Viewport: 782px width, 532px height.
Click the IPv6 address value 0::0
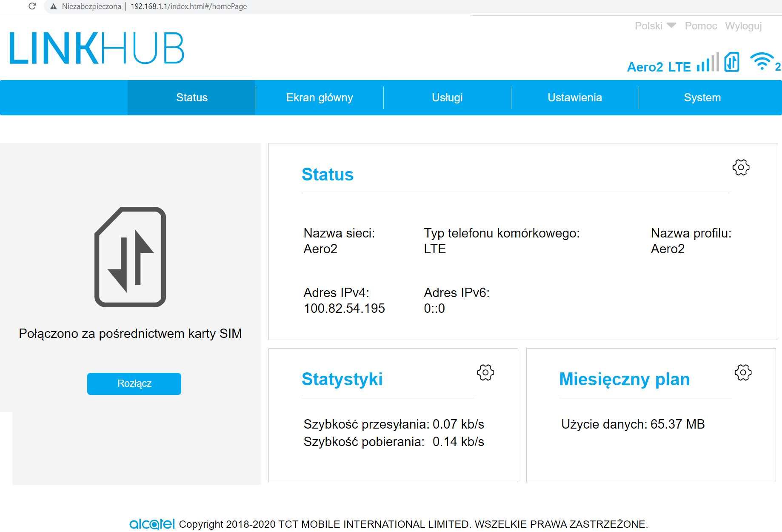(x=434, y=308)
